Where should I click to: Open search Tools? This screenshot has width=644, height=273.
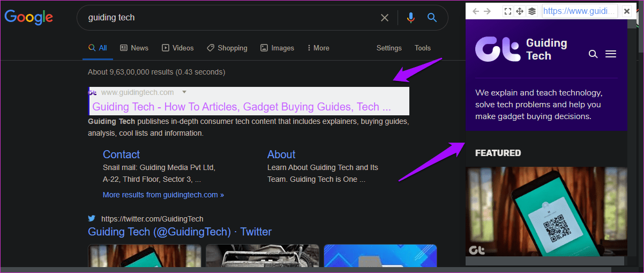(x=423, y=48)
